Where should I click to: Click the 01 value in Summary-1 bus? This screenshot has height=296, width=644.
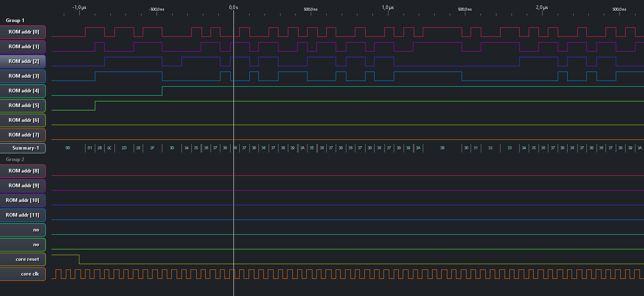(90, 148)
